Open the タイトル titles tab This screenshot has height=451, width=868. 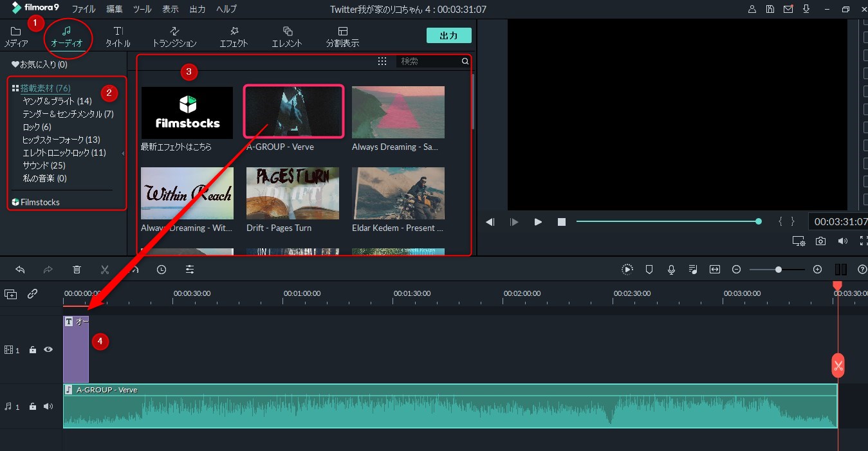coord(118,37)
